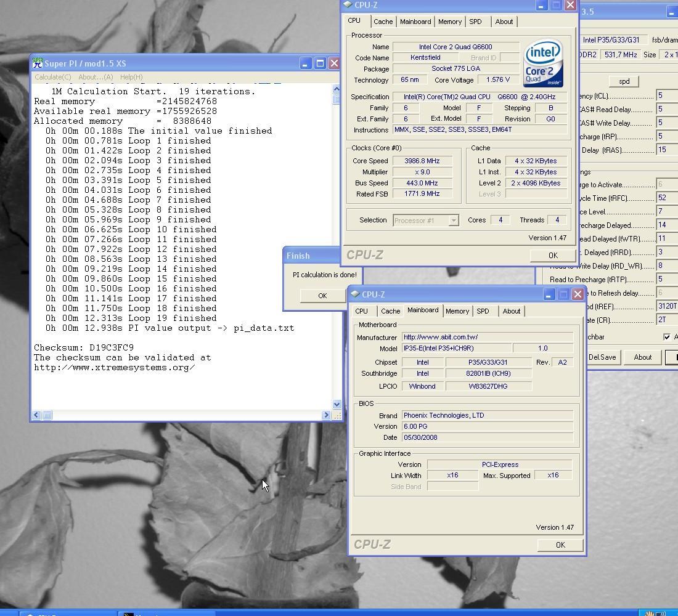Screen dimensions: 678x616
Task: Toggle checkbox at right edge of MemSet
Action: (x=667, y=337)
